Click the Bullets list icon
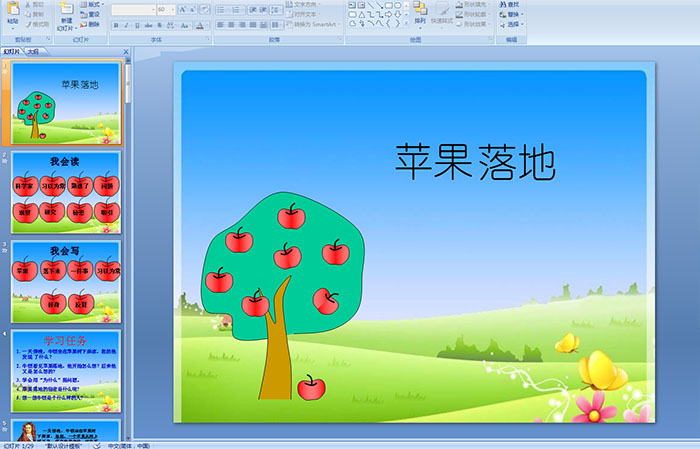The width and height of the screenshot is (700, 449). tap(221, 9)
